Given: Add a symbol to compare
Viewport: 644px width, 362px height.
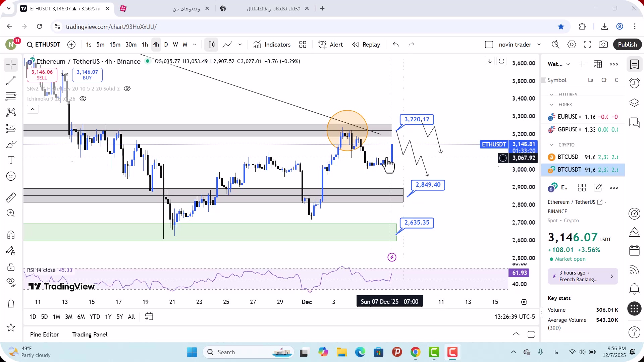Looking at the screenshot, I should coord(71,45).
